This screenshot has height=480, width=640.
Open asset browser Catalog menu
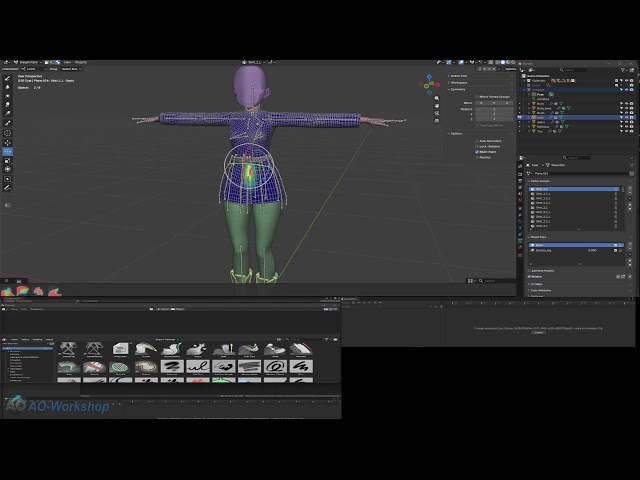tap(38, 340)
